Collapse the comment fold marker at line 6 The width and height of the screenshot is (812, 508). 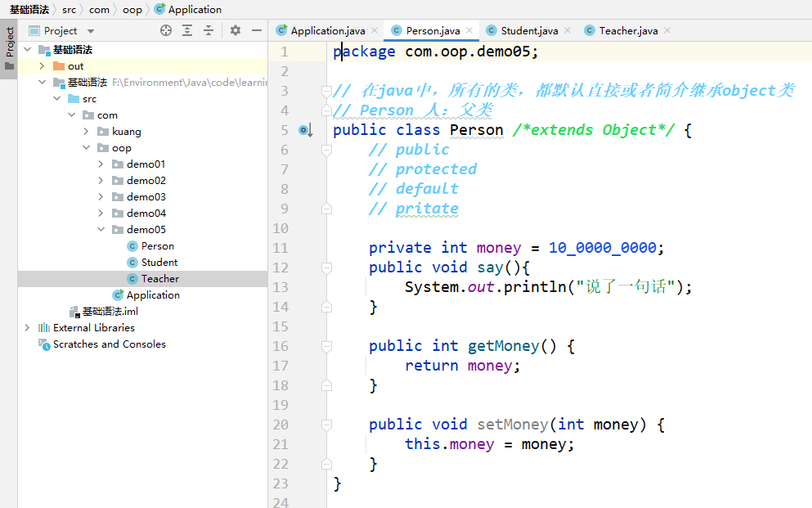click(326, 151)
